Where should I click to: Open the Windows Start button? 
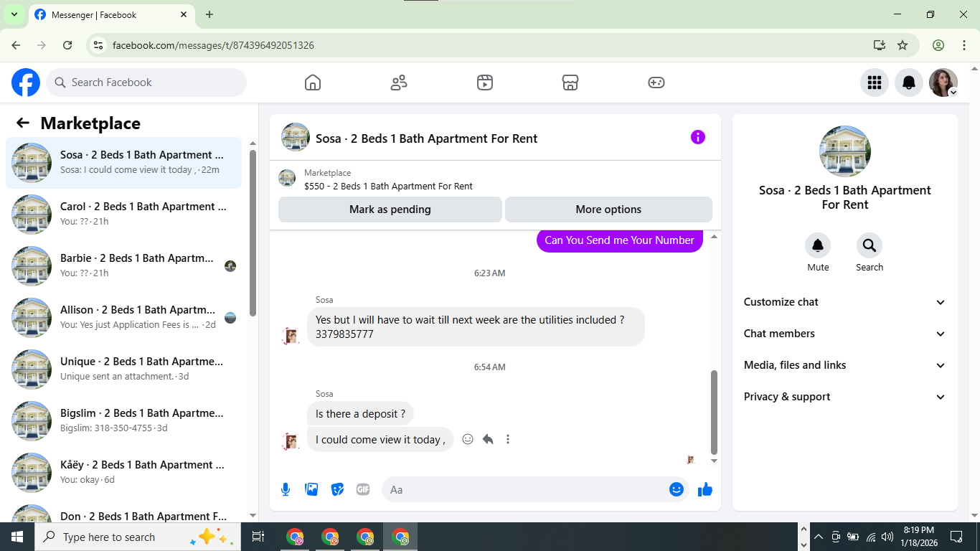point(17,537)
